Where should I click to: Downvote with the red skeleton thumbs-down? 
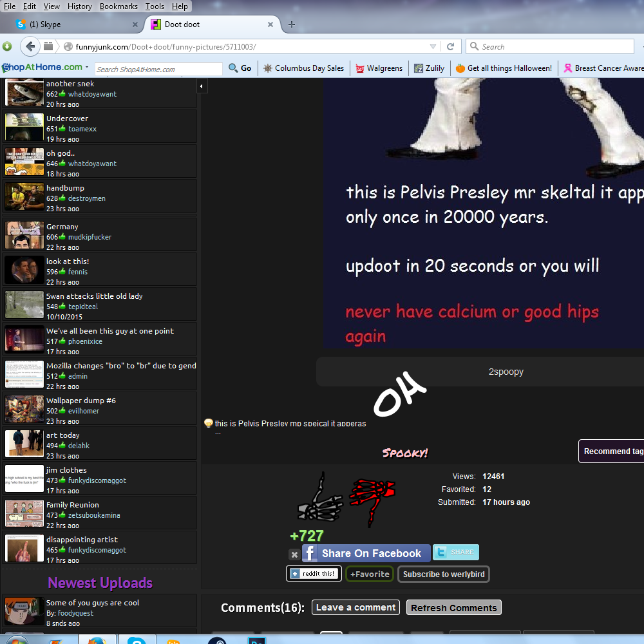[x=372, y=498]
